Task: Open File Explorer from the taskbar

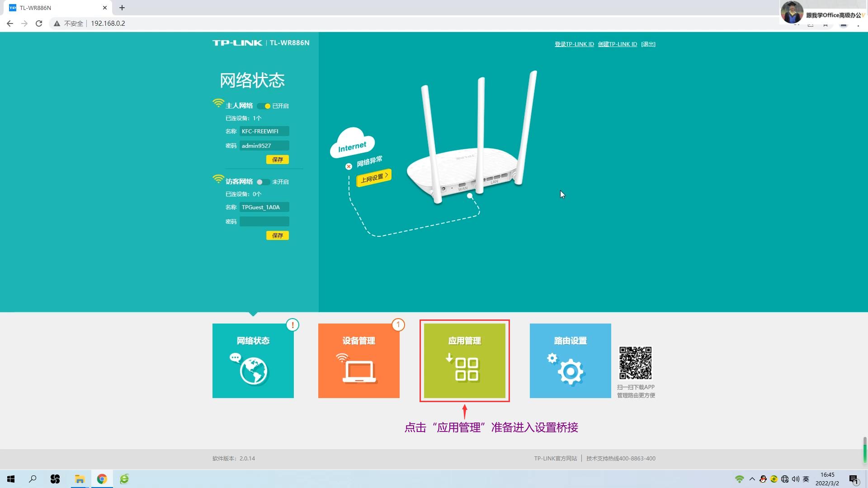Action: tap(80, 479)
